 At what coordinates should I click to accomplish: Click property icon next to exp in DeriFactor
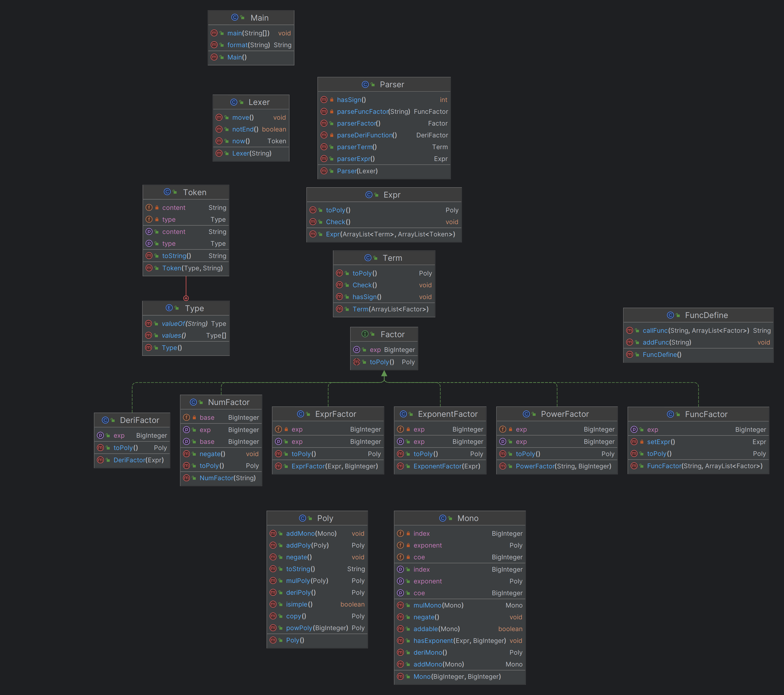[x=101, y=435]
